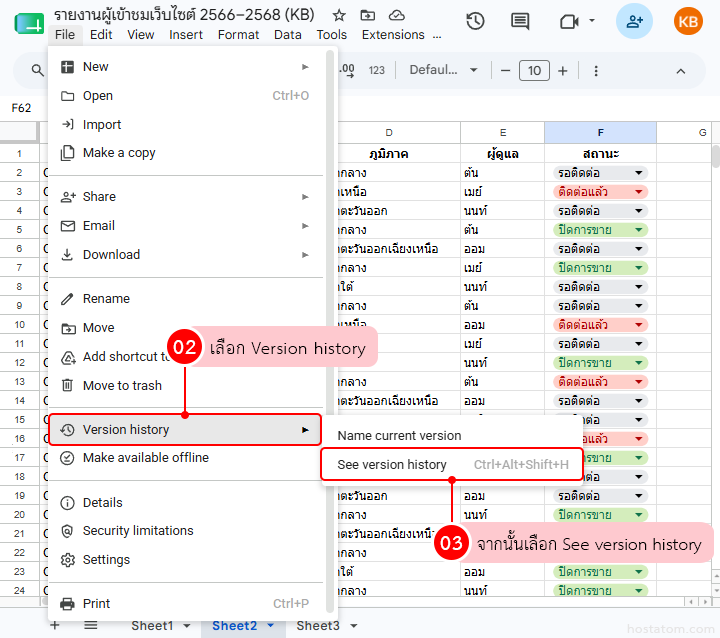Click the search menus magnifier icon
This screenshot has height=638, width=720.
tap(37, 70)
